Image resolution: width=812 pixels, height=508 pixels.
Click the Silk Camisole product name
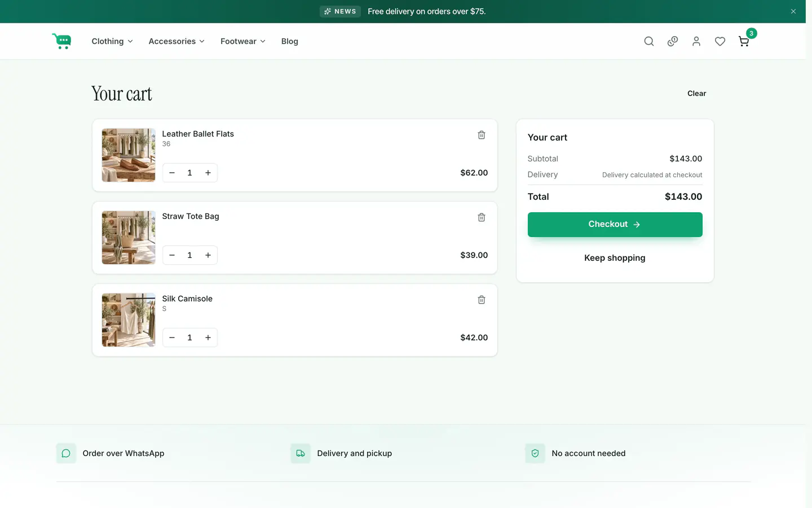187,299
